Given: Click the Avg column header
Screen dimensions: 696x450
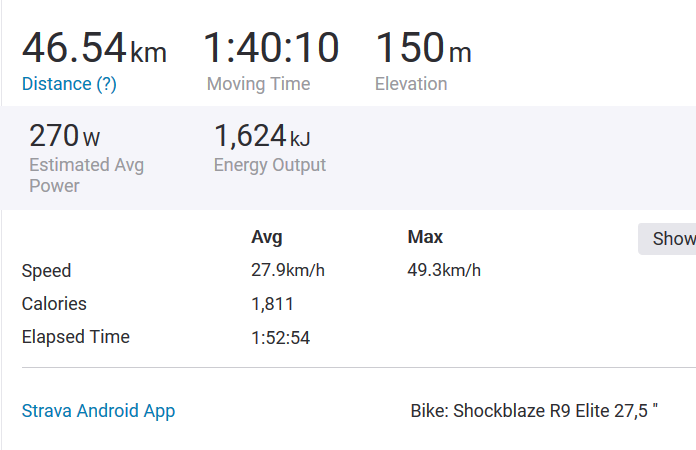Looking at the screenshot, I should click(266, 237).
